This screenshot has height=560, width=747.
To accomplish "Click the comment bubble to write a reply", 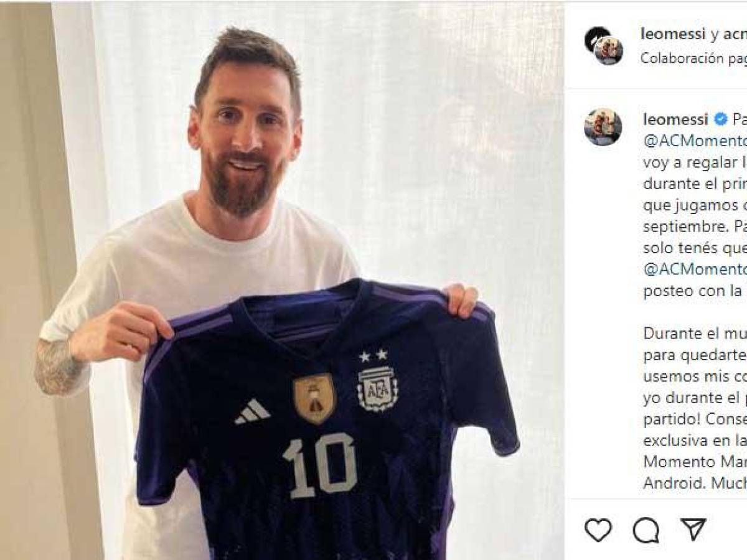I will pyautogui.click(x=647, y=530).
